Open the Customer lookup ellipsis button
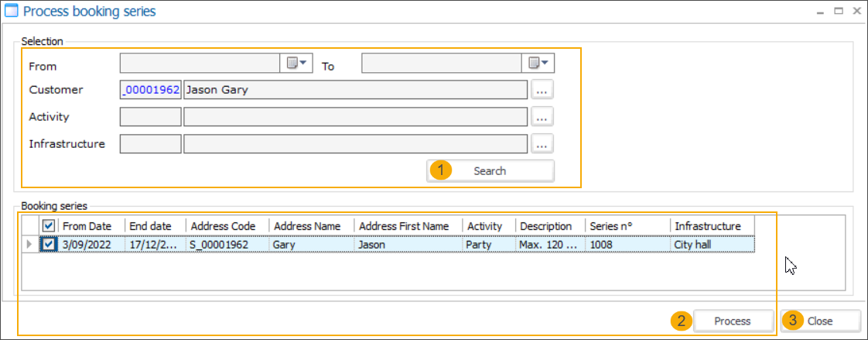Image resolution: width=868 pixels, height=340 pixels. [x=542, y=90]
